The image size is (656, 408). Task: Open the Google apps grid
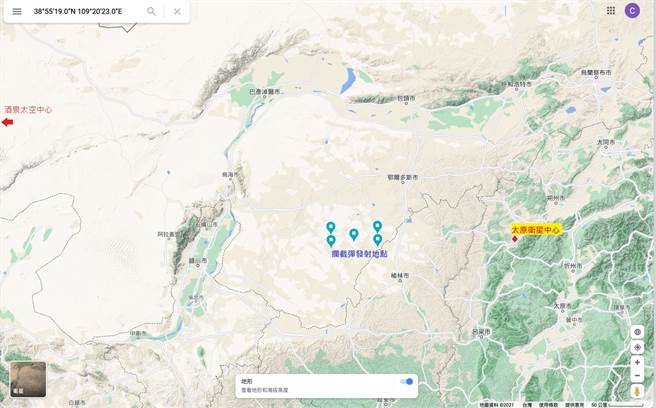(x=611, y=10)
